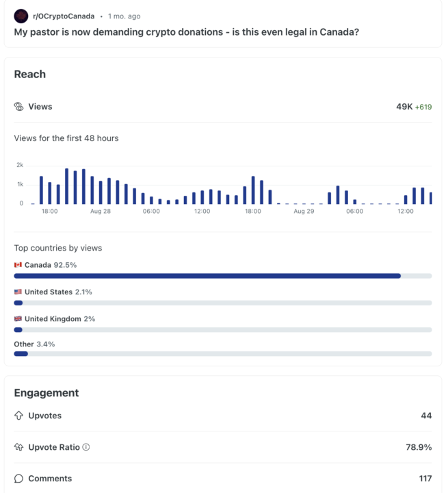Click the Views eye icon
Screen dimensions: 448x493
(19, 107)
